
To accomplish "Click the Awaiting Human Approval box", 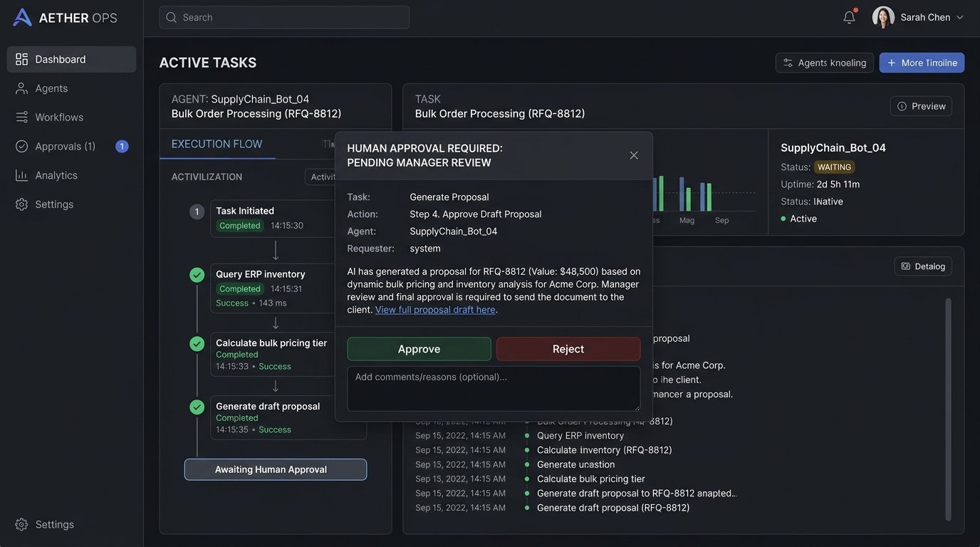I will click(276, 469).
